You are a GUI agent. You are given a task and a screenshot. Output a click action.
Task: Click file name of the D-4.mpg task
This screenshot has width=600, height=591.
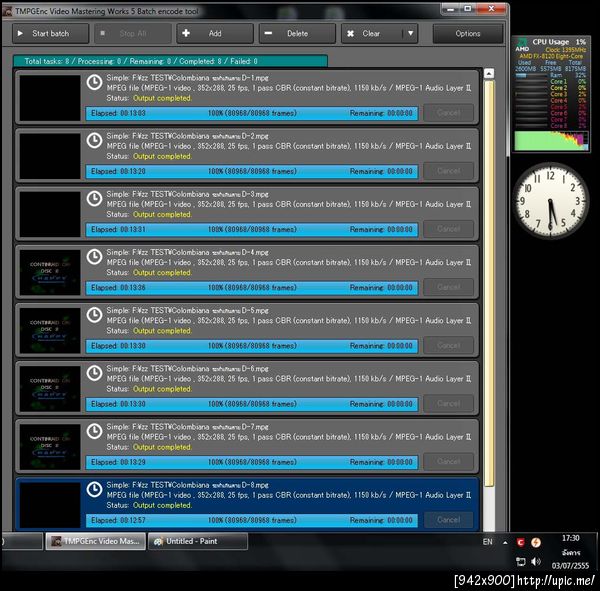coord(188,252)
